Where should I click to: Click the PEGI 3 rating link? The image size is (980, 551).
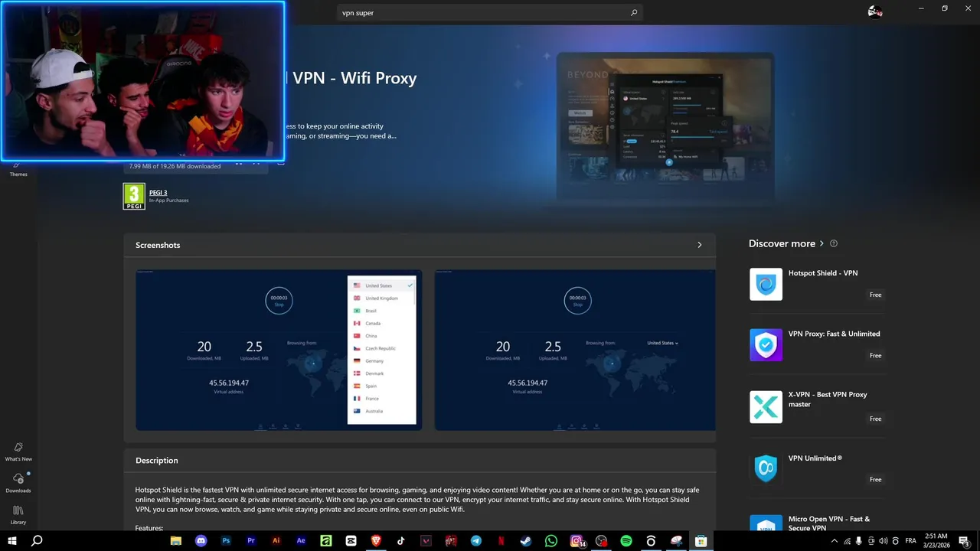pos(158,193)
